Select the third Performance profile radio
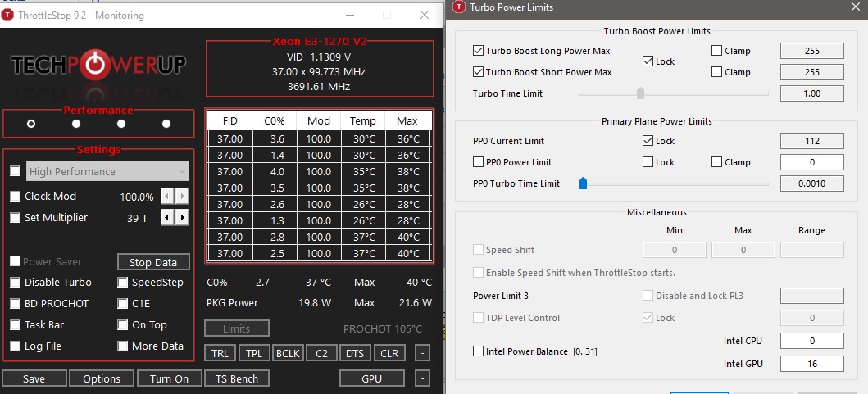The height and width of the screenshot is (394, 868). point(121,124)
